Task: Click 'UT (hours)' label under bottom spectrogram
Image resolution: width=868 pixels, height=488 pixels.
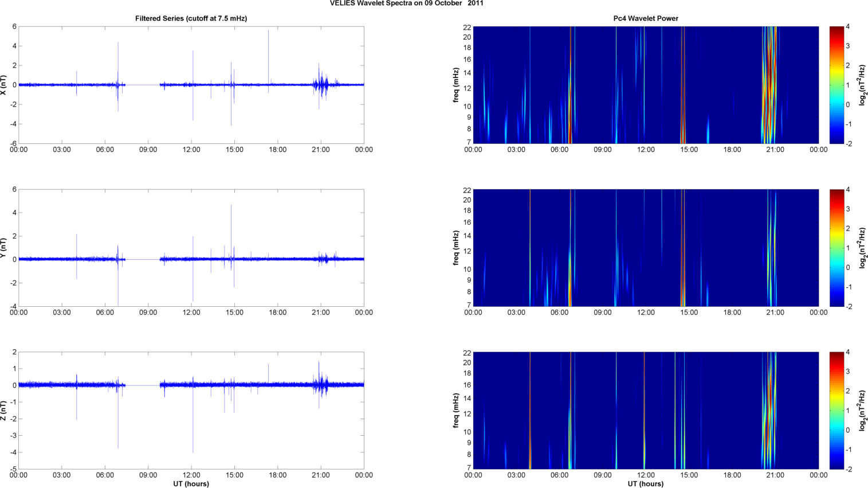Action: [645, 483]
